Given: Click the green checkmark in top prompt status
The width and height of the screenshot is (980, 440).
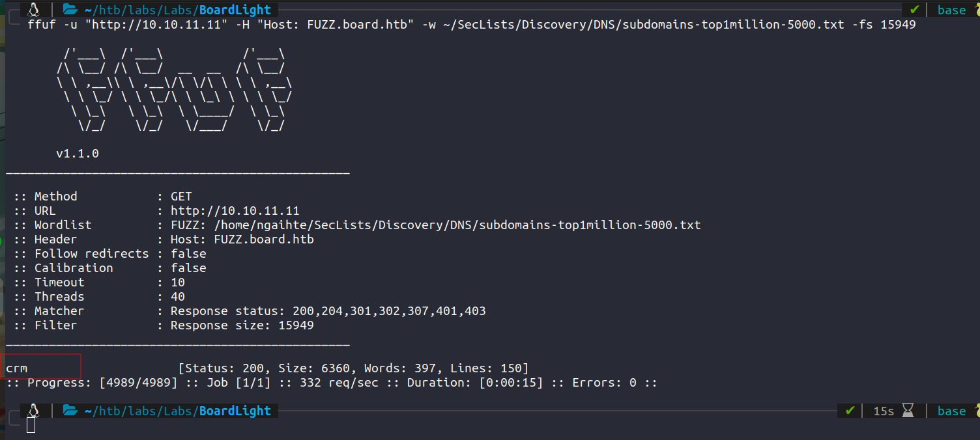Looking at the screenshot, I should (x=914, y=10).
